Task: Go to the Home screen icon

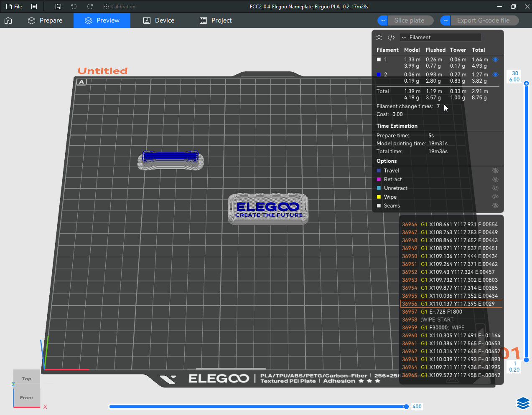Action: click(8, 20)
